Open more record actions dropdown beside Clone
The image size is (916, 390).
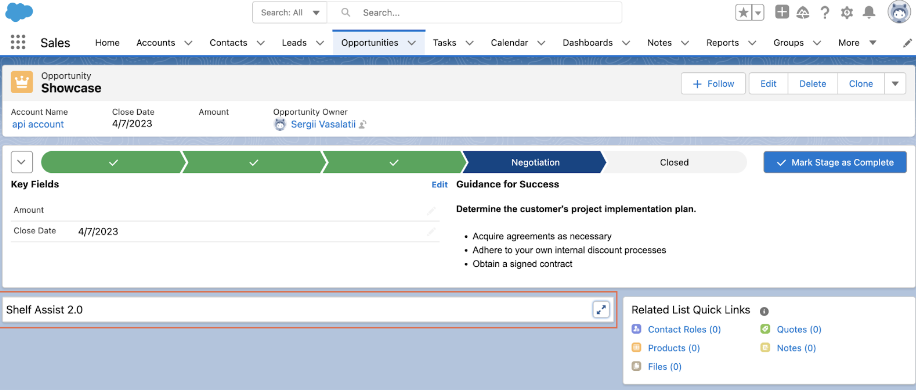[895, 83]
